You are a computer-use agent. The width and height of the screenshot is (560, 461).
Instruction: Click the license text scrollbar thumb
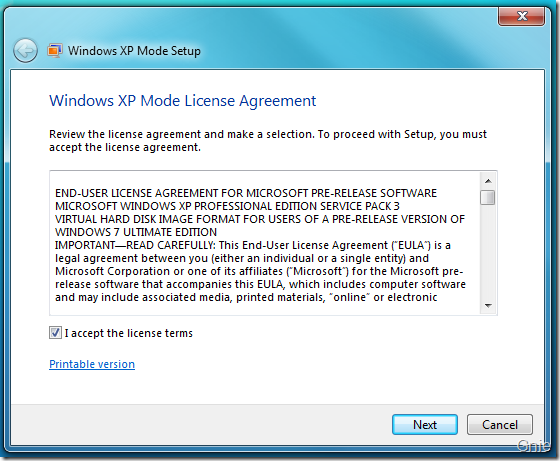tap(488, 197)
